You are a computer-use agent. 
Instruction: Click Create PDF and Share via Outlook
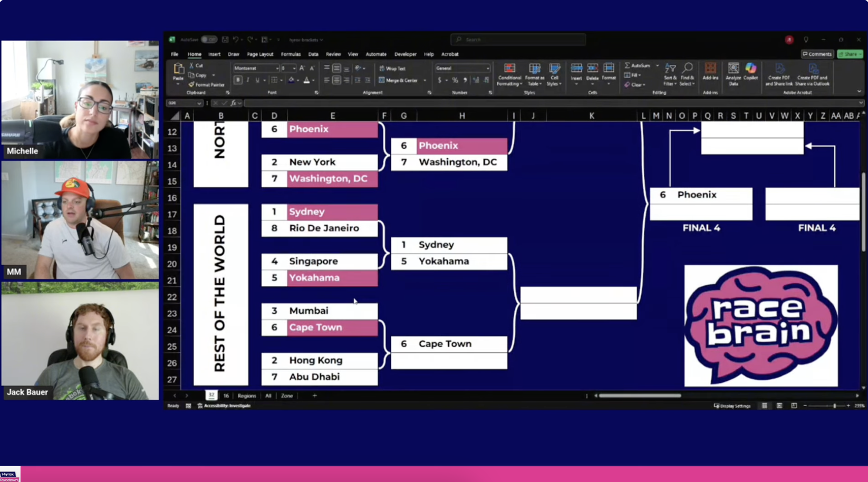pyautogui.click(x=813, y=74)
